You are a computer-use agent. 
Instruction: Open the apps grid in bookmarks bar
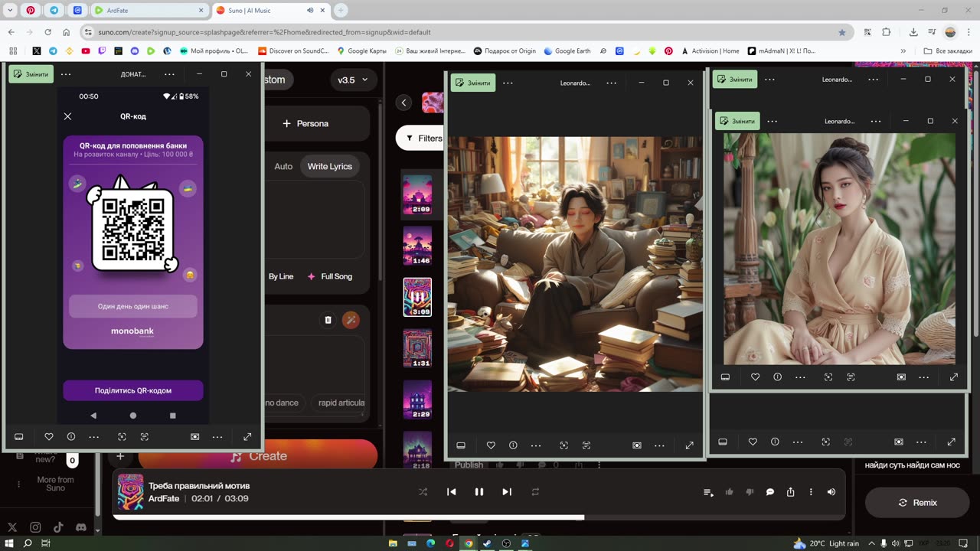point(12,51)
